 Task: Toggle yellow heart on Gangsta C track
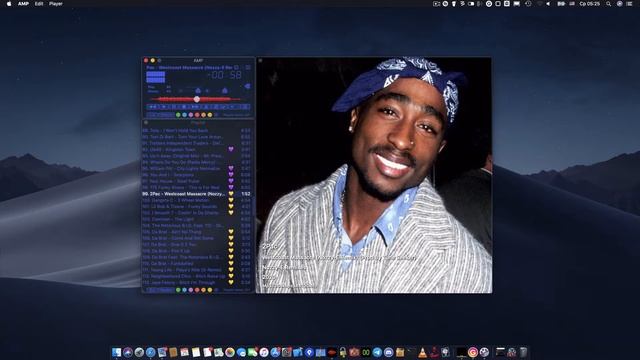click(x=231, y=200)
